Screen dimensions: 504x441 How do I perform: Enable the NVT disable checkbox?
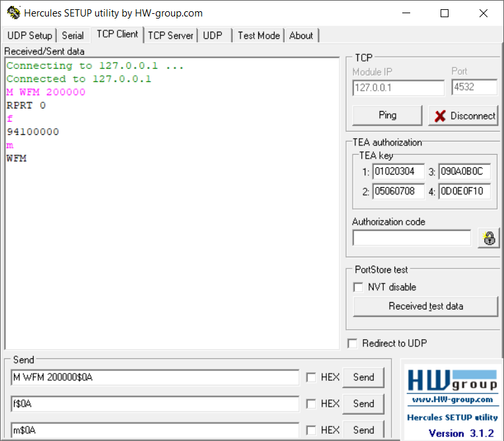coord(359,287)
